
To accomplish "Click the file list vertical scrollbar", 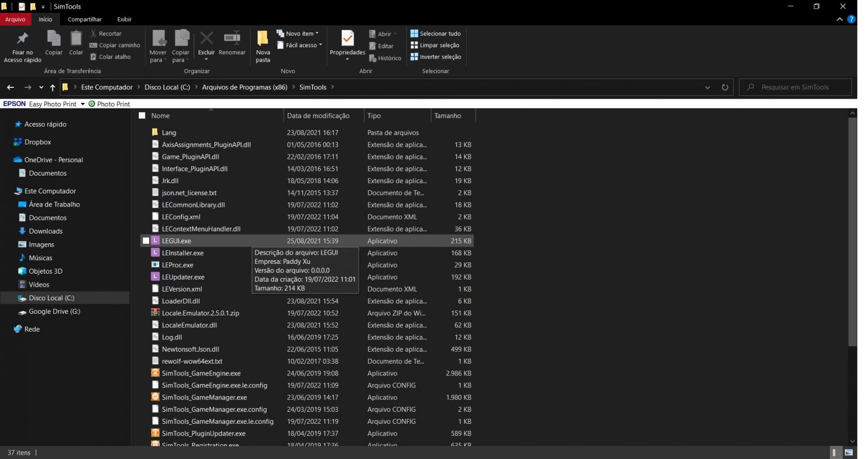I will (x=852, y=232).
